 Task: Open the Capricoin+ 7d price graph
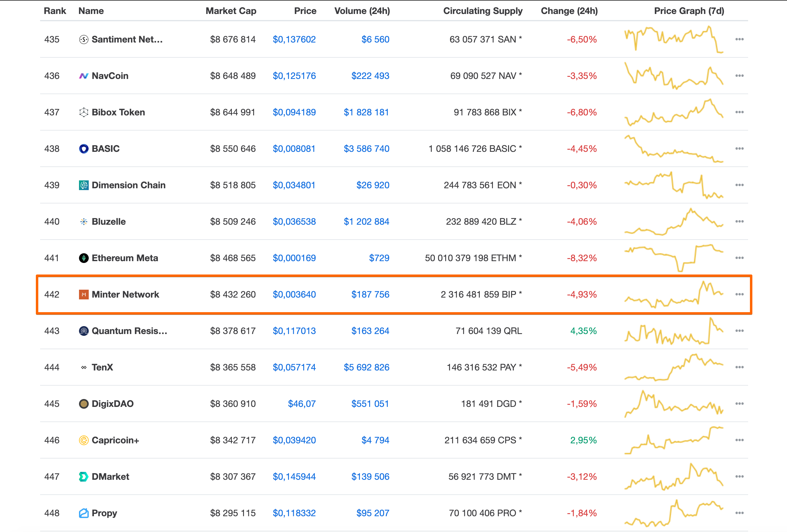pyautogui.click(x=674, y=440)
